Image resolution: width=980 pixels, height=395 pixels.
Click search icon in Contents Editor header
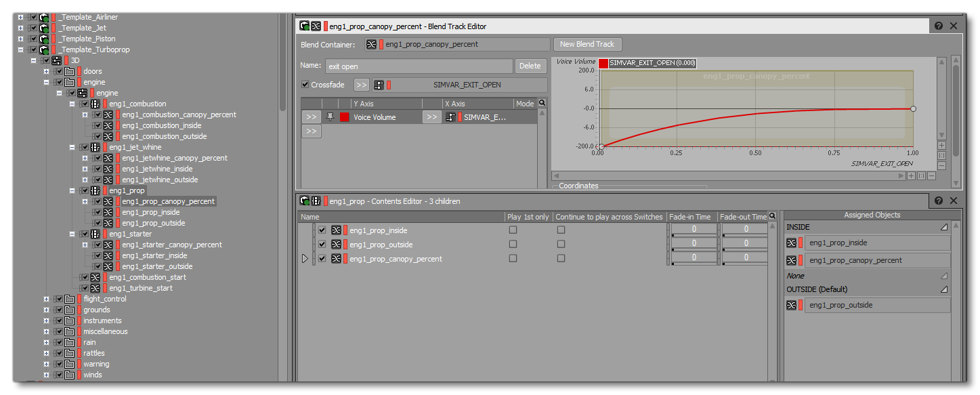click(772, 217)
